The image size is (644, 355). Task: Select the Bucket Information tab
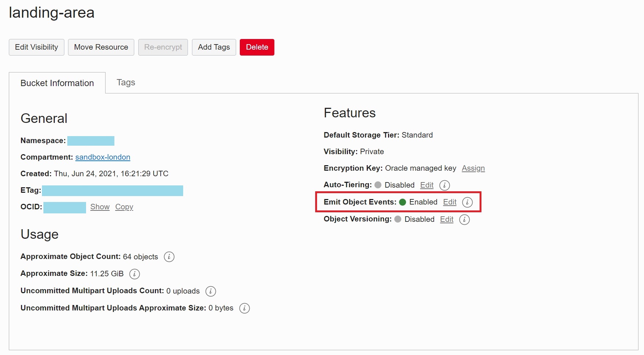[x=57, y=83]
